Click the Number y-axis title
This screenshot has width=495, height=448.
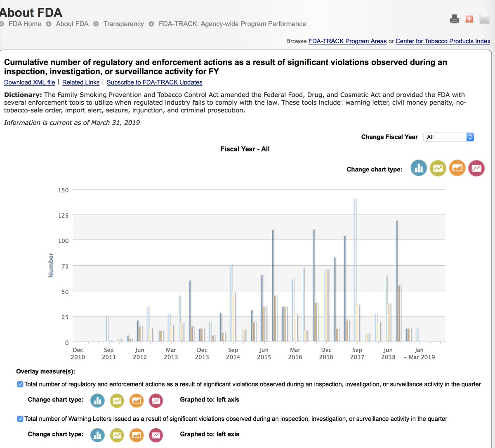pyautogui.click(x=51, y=265)
